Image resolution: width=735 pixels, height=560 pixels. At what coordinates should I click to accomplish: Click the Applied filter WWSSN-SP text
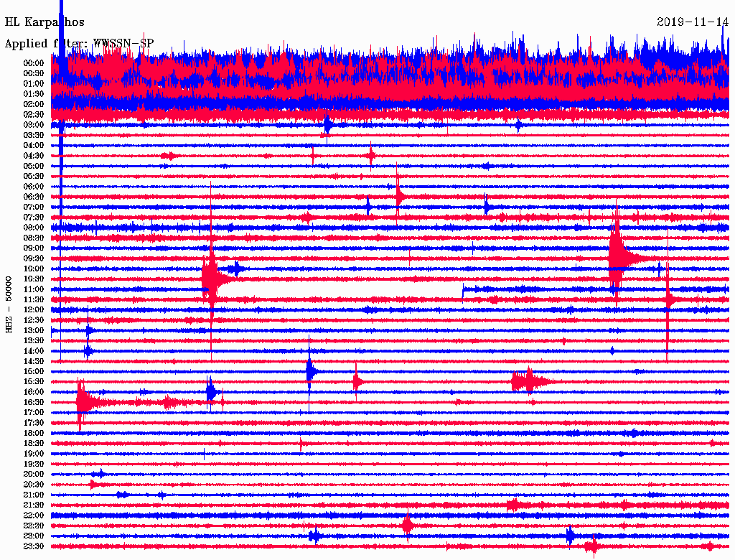pos(79,43)
